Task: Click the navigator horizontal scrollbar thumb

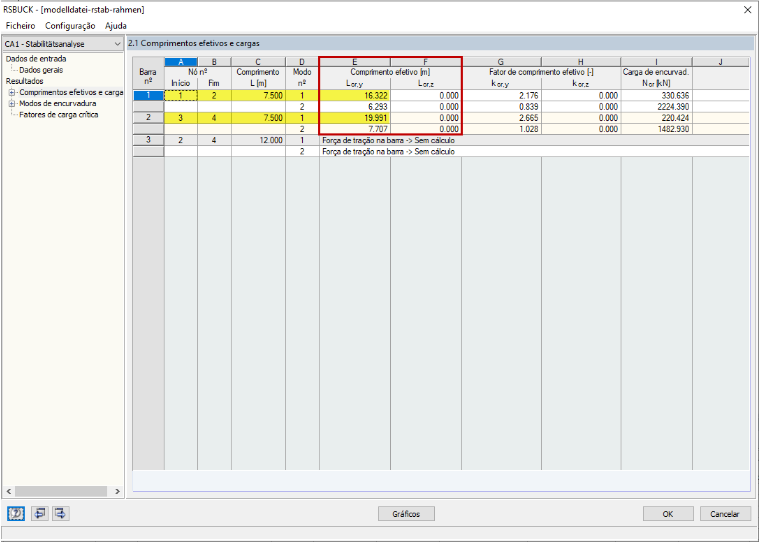Action: point(61,491)
